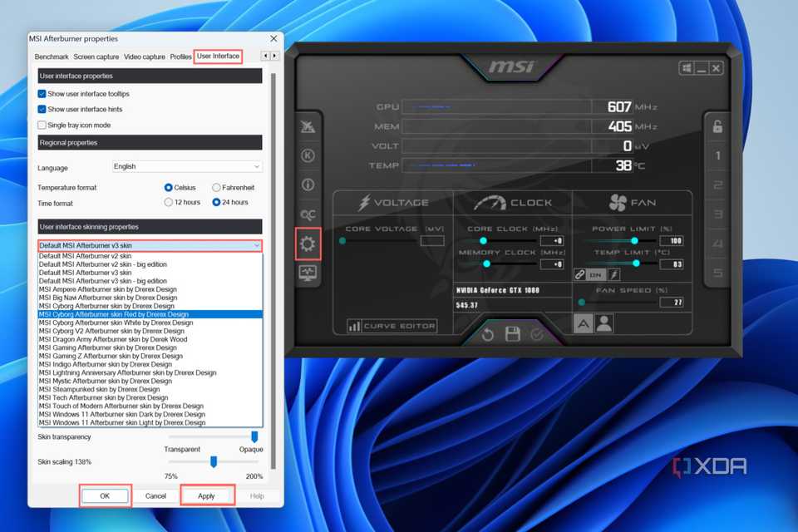Collapse the skin selection dropdown arrow

[x=257, y=245]
